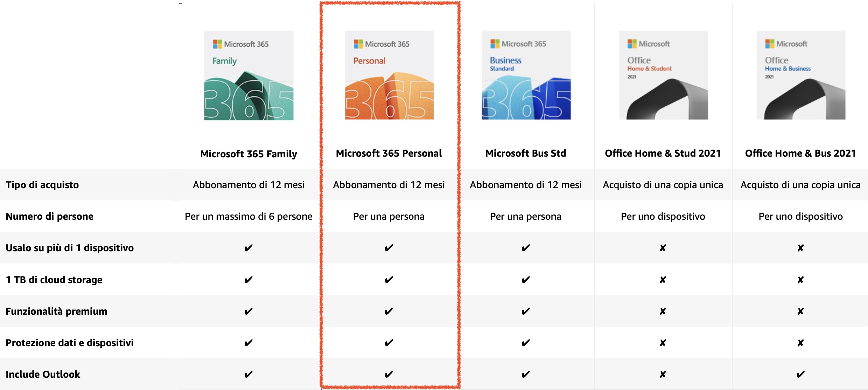Click the Include Outlook checkmark for Home & Business

click(x=800, y=374)
